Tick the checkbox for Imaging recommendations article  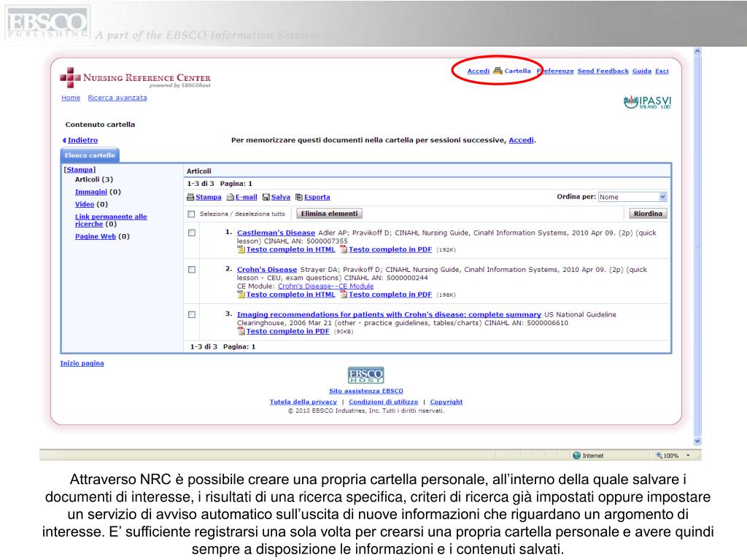tap(192, 315)
